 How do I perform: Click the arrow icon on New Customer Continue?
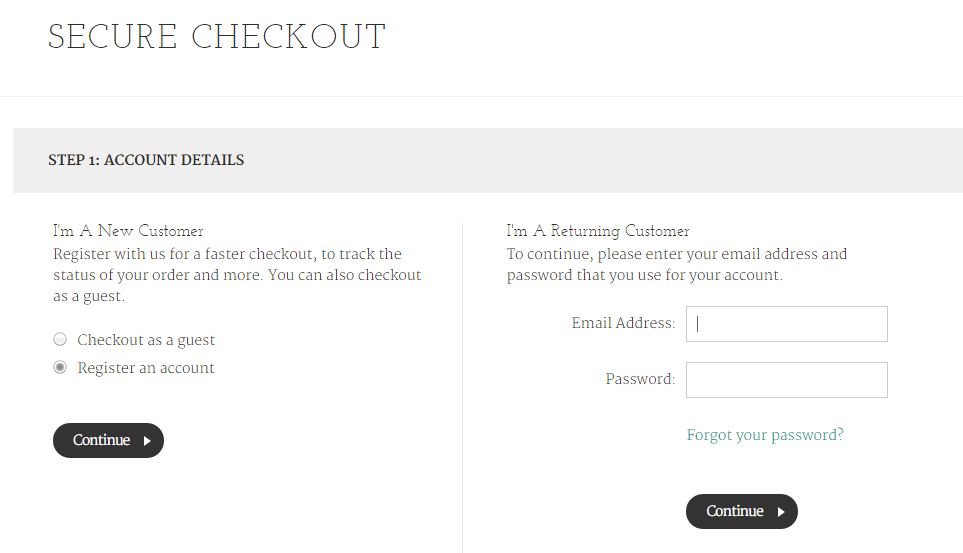pos(147,441)
